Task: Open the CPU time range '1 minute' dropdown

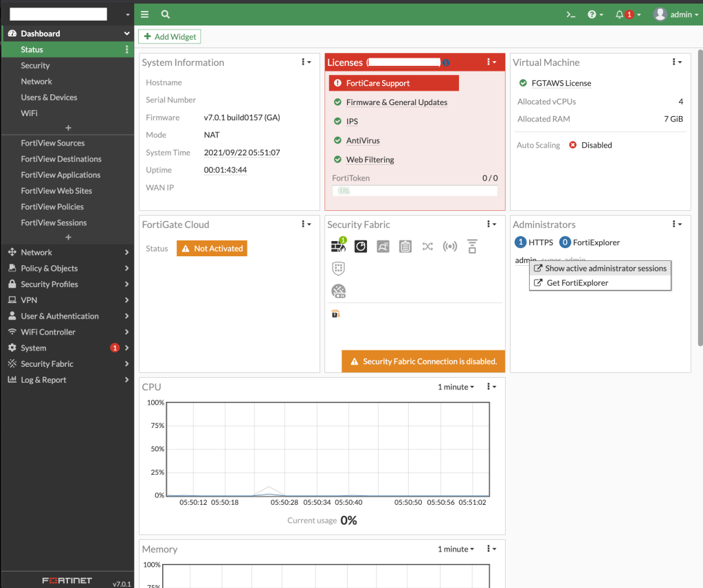Action: pos(456,387)
